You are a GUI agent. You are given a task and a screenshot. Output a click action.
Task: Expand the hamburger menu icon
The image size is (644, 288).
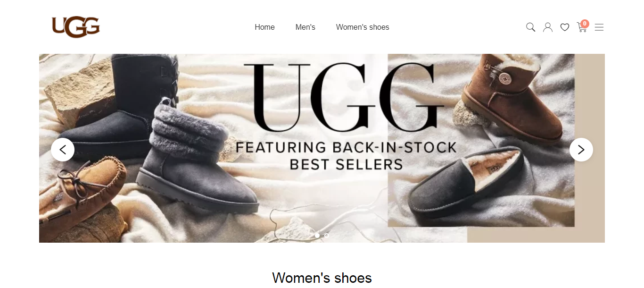pyautogui.click(x=599, y=27)
